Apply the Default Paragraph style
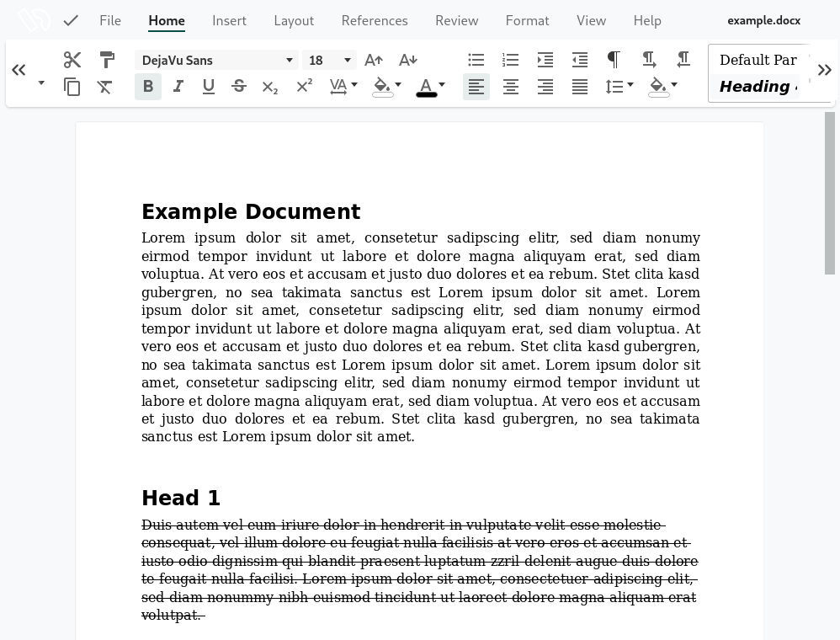The image size is (840, 640). click(758, 60)
